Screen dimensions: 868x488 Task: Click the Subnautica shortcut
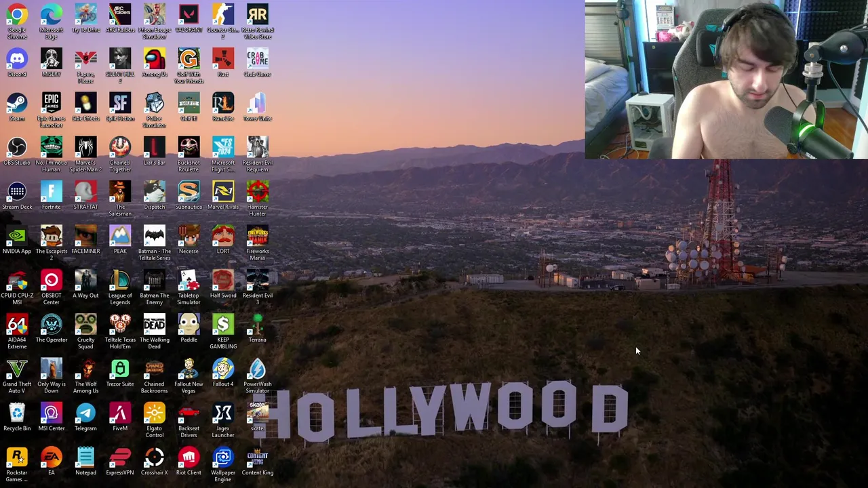189,191
